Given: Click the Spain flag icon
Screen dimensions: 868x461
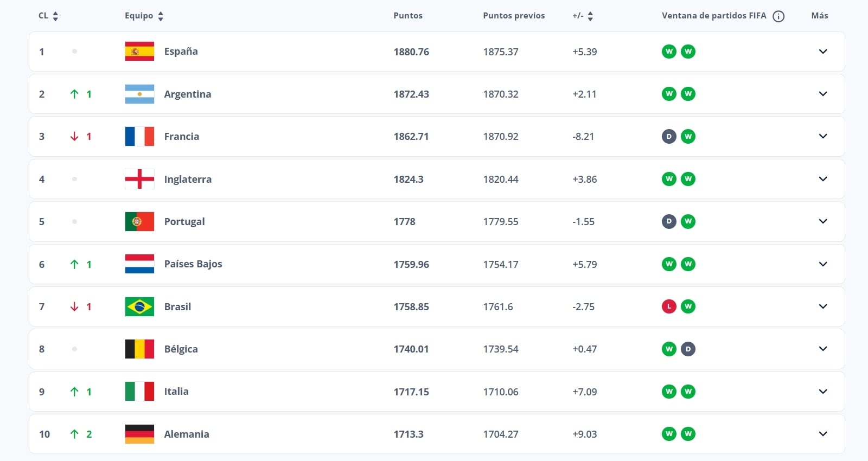Looking at the screenshot, I should (139, 52).
